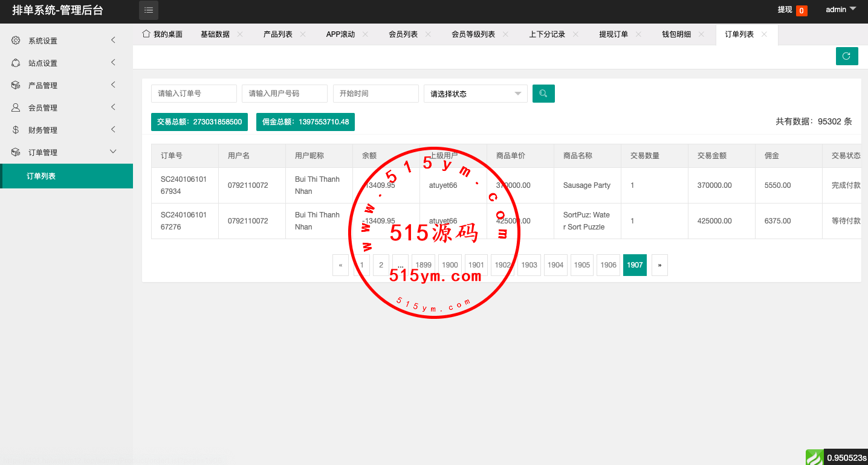
Task: Click the sidebar collapse menu icon
Action: pos(149,10)
